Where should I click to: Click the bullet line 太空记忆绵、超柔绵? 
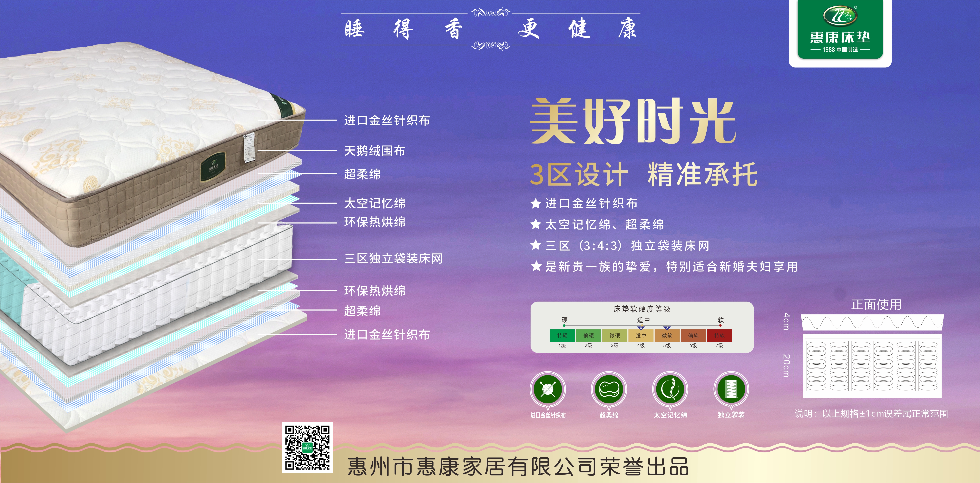[605, 225]
